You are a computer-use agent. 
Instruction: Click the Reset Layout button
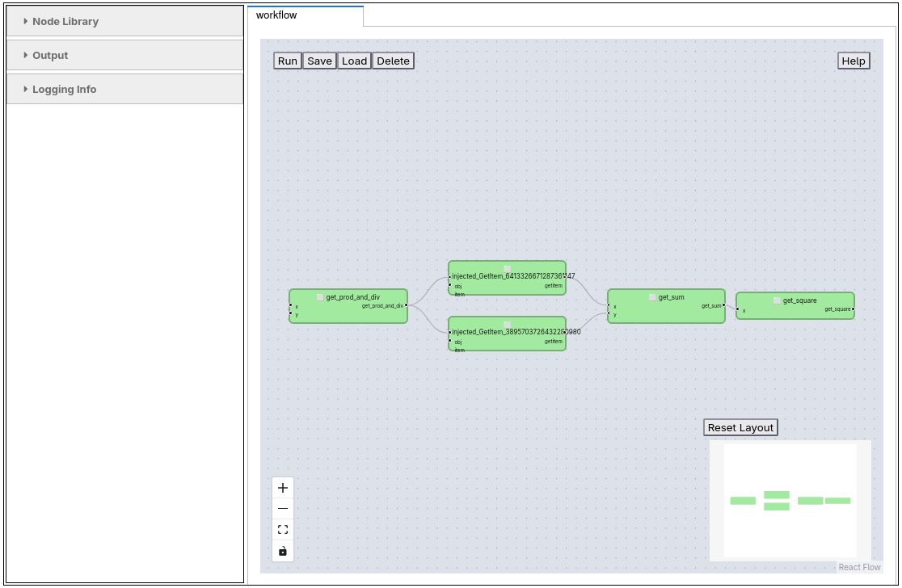[x=740, y=427]
